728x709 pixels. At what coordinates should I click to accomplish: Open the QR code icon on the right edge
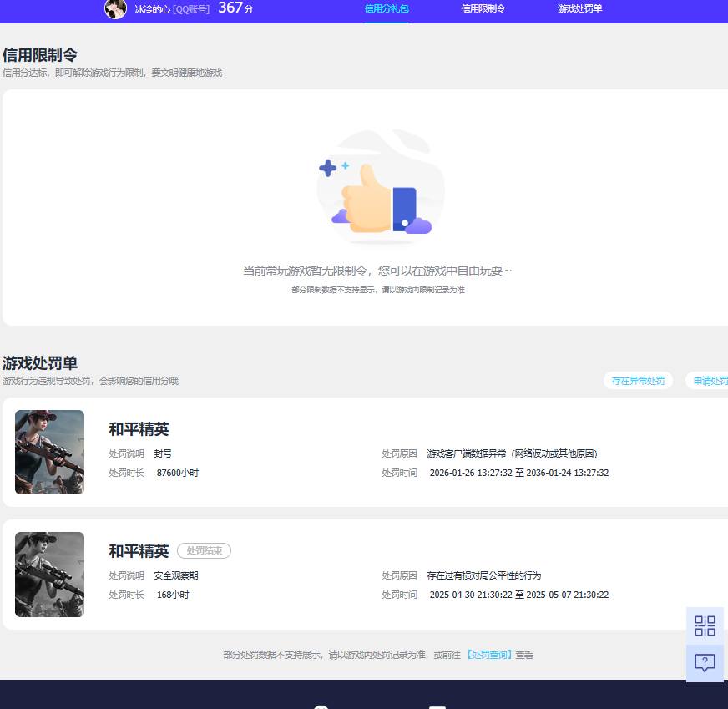click(705, 625)
